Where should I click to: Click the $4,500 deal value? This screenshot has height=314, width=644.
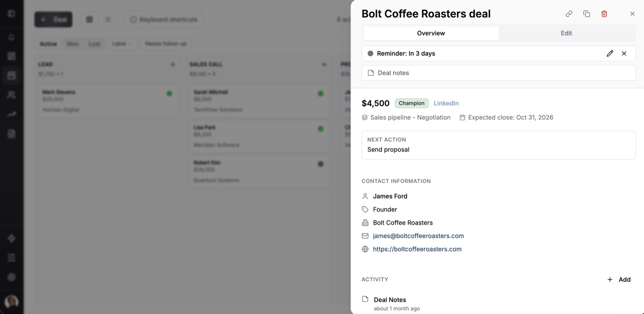(376, 103)
